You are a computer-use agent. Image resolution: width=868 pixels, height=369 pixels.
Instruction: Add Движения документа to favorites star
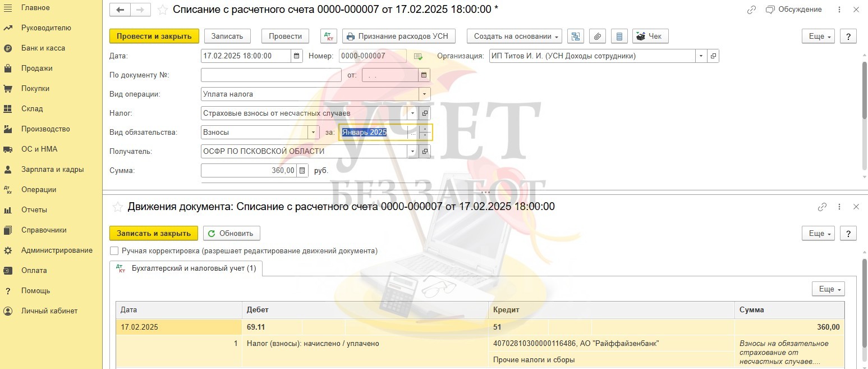point(118,207)
